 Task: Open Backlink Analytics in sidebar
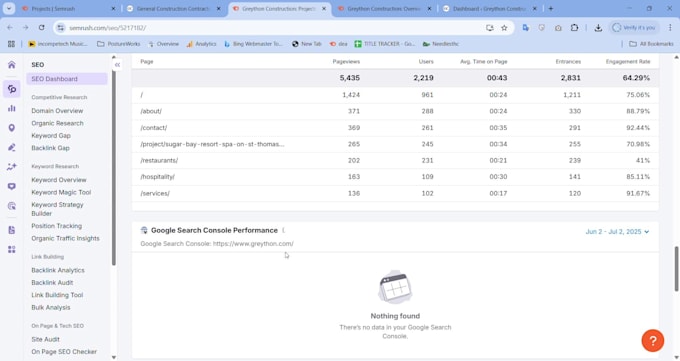pyautogui.click(x=58, y=270)
